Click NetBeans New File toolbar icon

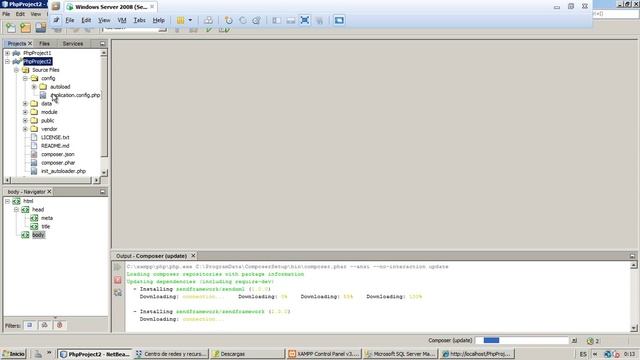click(x=11, y=28)
